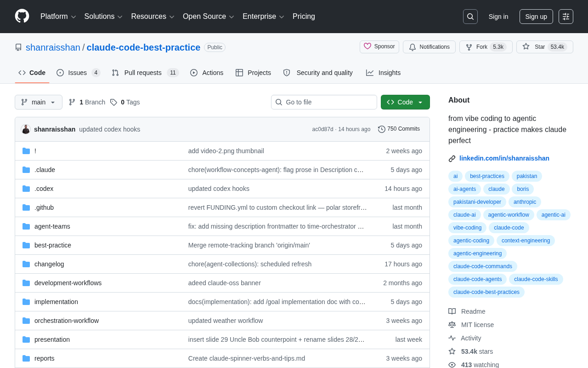The width and height of the screenshot is (588, 368).
Task: View the 0 Tags list
Action: 125,102
